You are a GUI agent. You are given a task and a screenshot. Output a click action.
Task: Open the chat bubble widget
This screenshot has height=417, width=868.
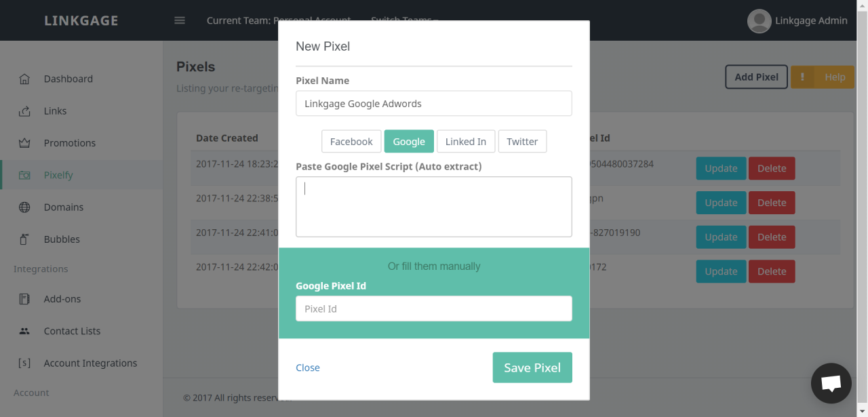831,383
